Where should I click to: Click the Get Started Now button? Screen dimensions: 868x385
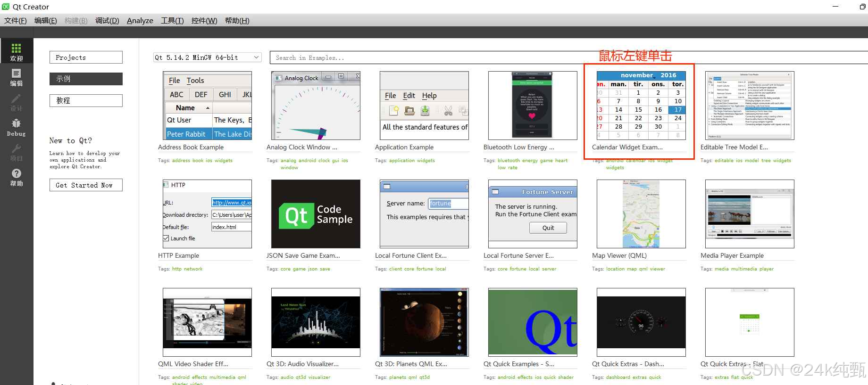point(86,185)
